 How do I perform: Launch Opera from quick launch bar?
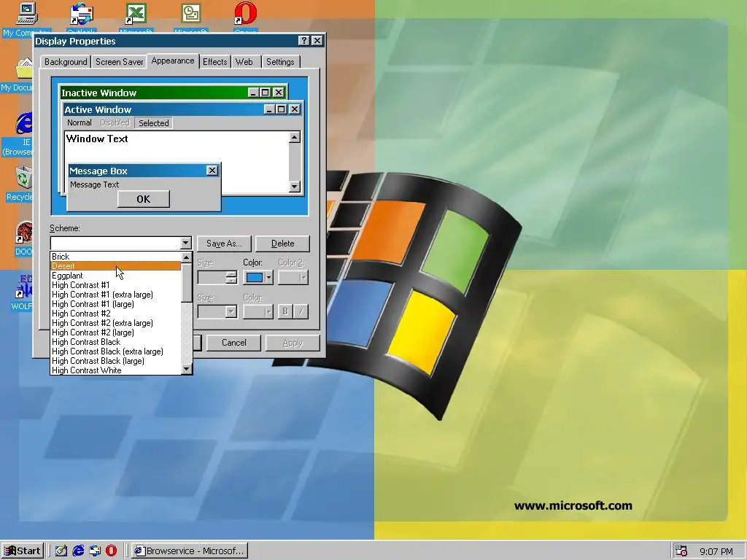point(111,551)
